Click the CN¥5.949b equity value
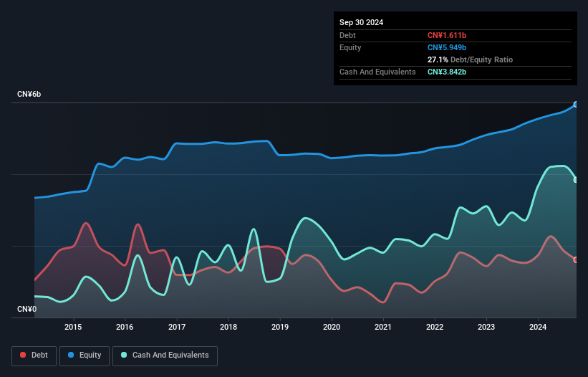This screenshot has width=588, height=377. coord(447,47)
